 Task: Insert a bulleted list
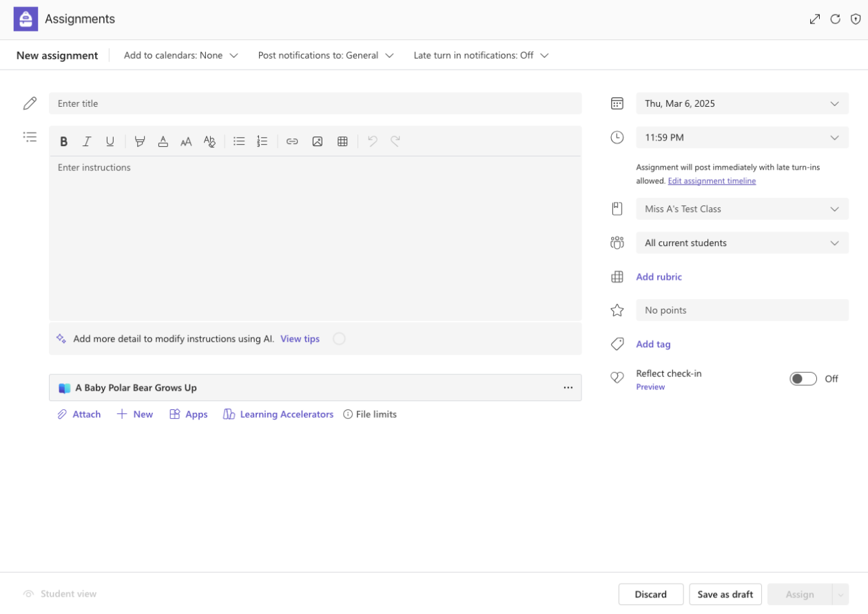pyautogui.click(x=239, y=141)
